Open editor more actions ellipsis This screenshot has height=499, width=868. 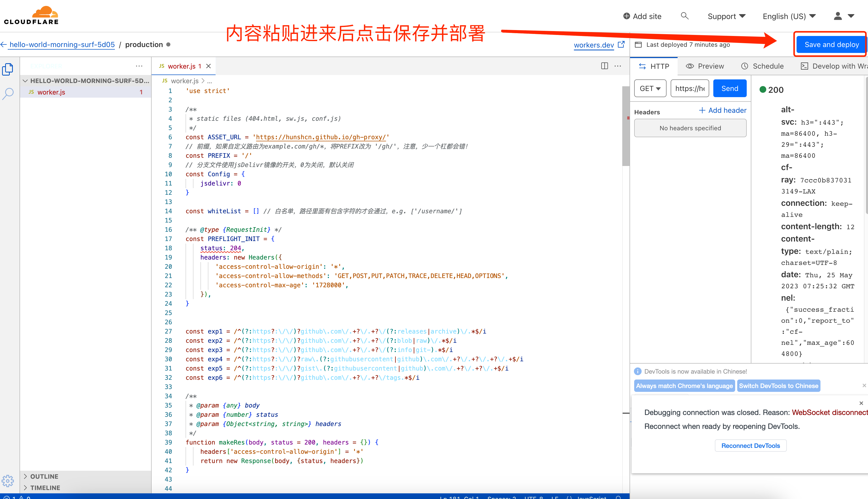617,66
